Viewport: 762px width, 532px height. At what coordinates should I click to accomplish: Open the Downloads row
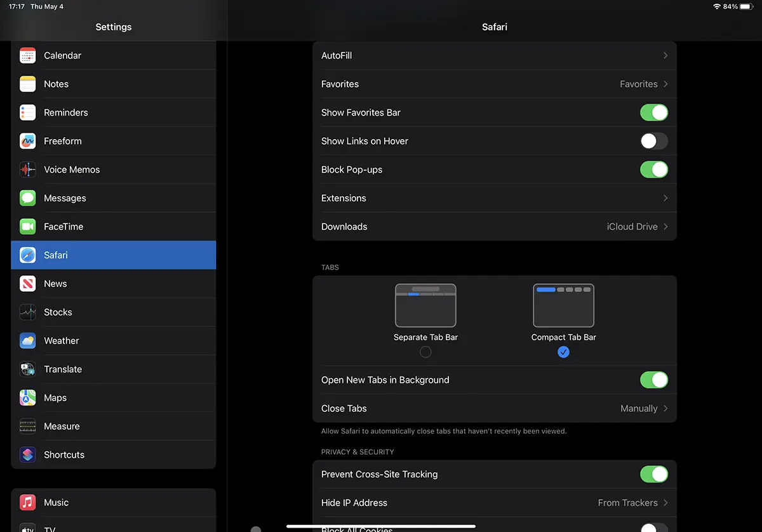tap(495, 227)
